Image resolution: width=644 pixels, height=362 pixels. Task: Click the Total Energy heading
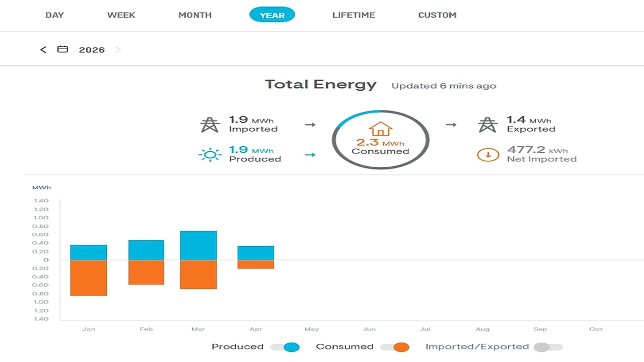click(321, 85)
